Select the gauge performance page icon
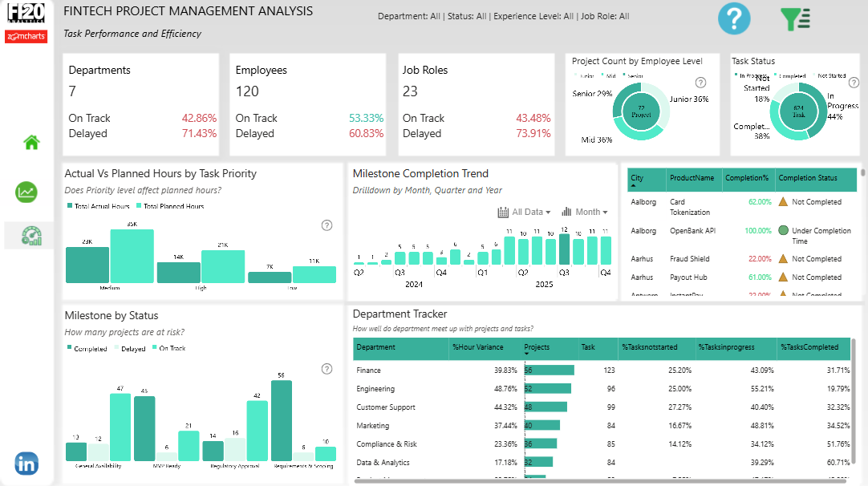This screenshot has width=868, height=486. pyautogui.click(x=31, y=235)
